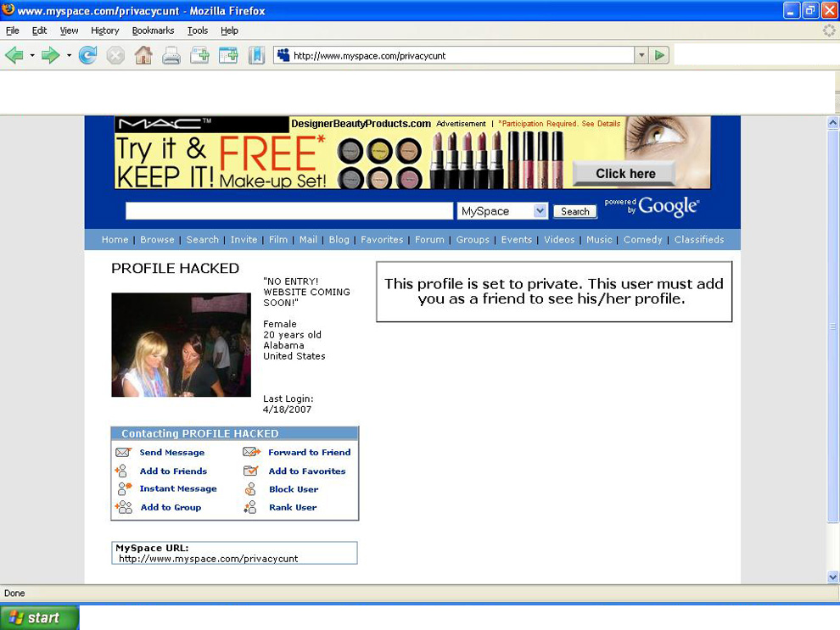Click the Rank User link
840x630 pixels.
(x=293, y=507)
